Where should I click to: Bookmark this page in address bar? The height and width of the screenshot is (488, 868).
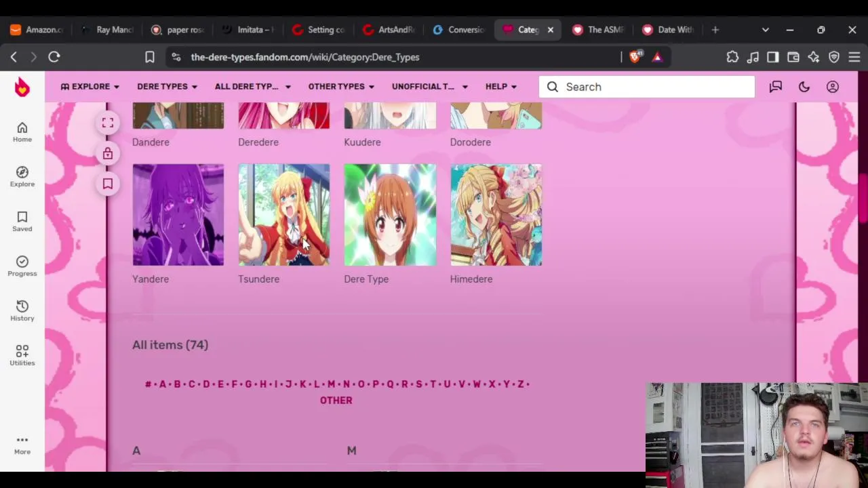(x=150, y=57)
